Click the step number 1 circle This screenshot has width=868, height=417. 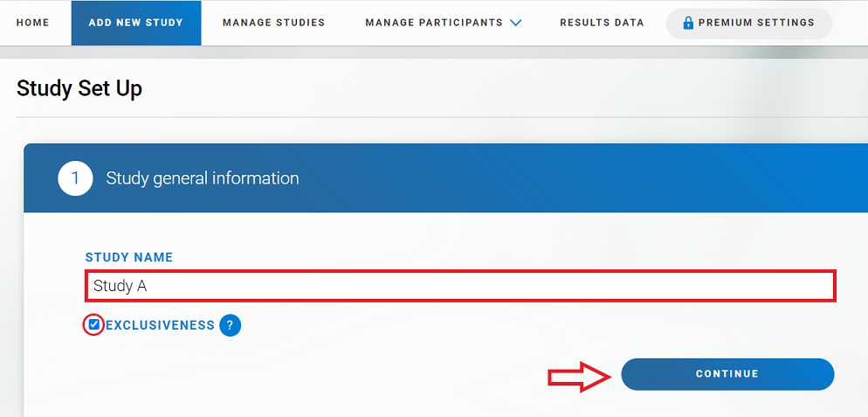pyautogui.click(x=75, y=178)
